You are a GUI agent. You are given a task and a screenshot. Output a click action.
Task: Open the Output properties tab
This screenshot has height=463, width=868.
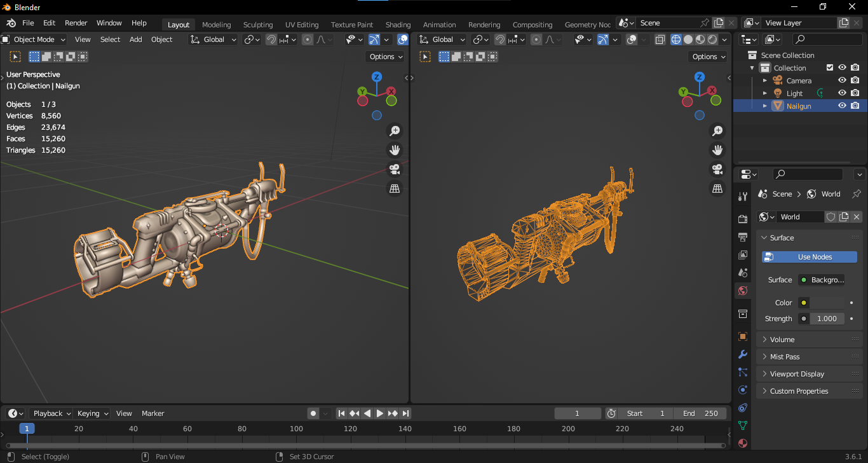pos(743,237)
